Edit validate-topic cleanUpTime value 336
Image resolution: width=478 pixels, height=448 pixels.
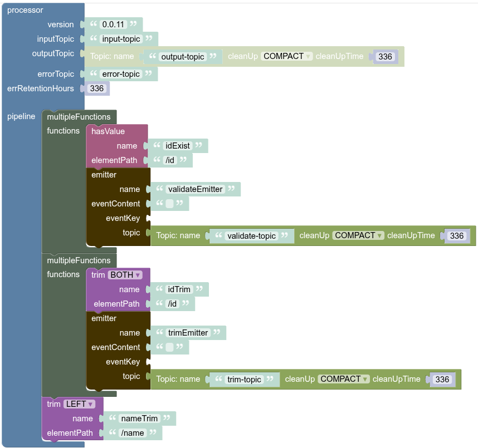[457, 236]
